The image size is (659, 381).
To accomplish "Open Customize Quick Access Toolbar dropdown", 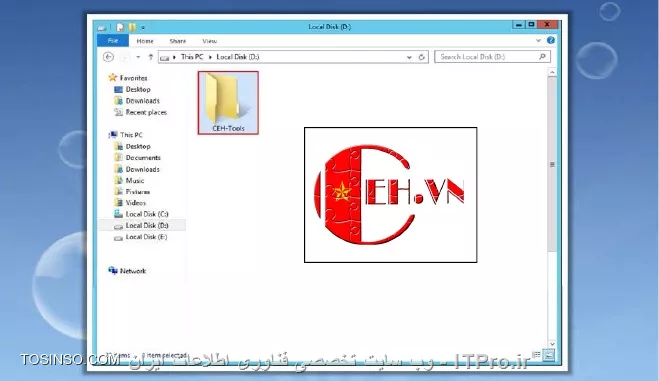I will [143, 28].
